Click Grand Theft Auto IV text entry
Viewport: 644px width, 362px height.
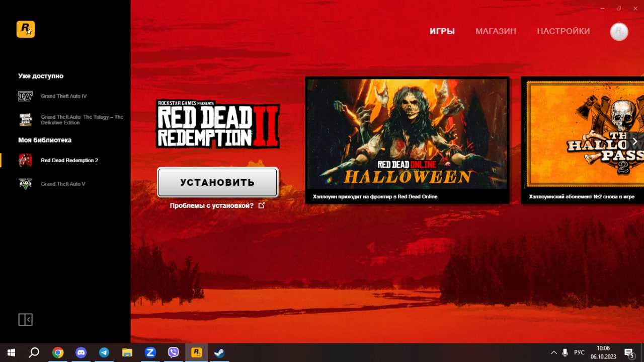click(x=64, y=96)
